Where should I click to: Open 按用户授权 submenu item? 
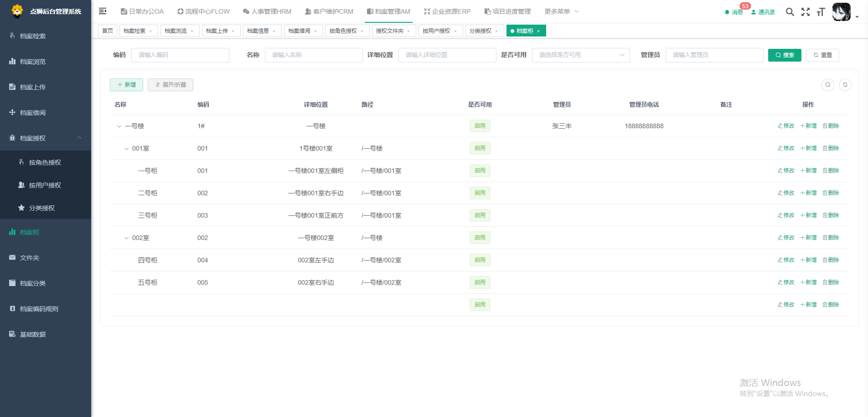pos(46,185)
